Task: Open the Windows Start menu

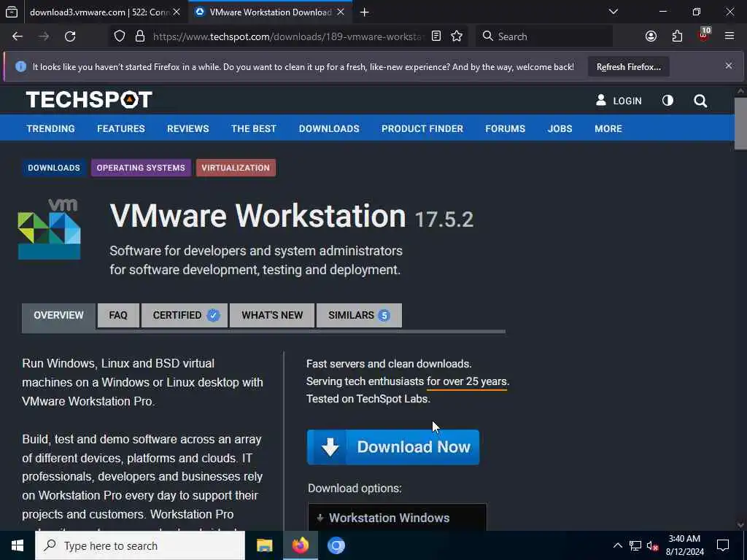Action: (18, 545)
